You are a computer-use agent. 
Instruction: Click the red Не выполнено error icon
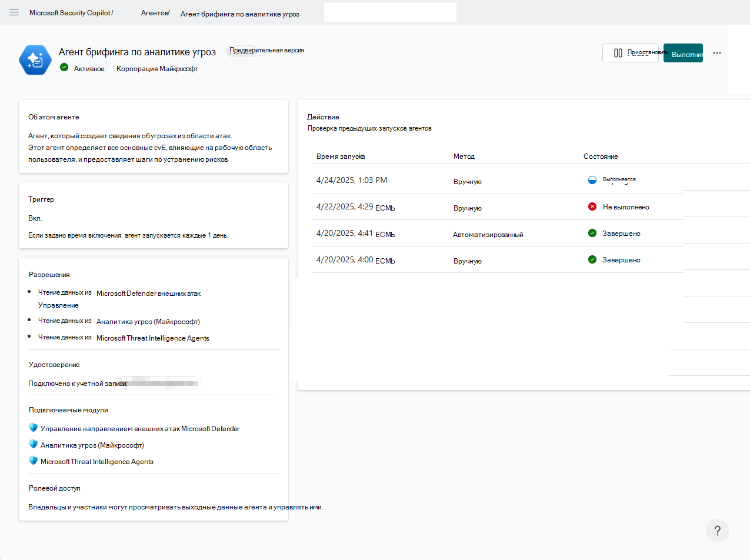point(592,207)
